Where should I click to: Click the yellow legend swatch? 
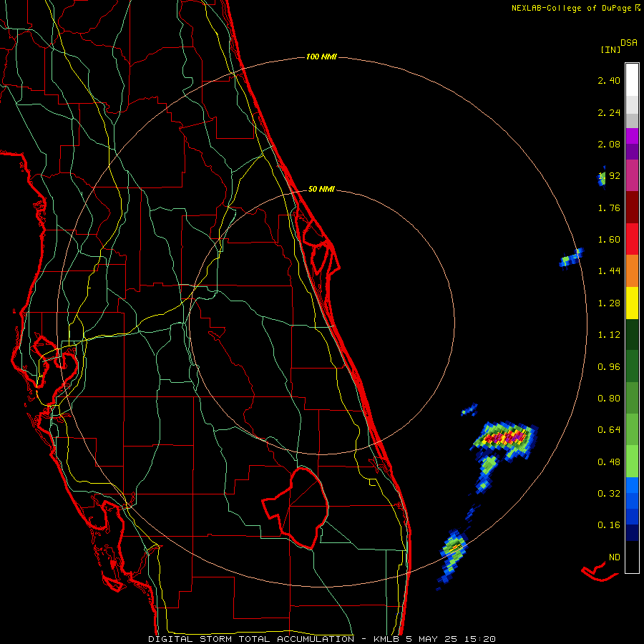(x=632, y=303)
